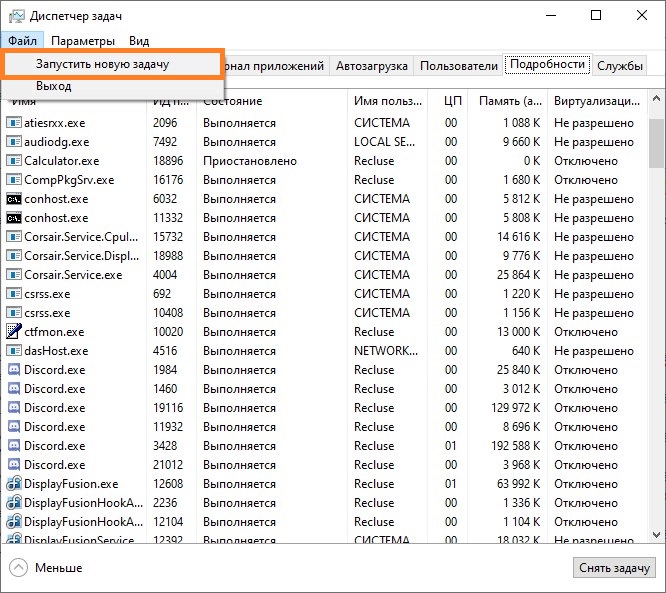This screenshot has width=666, height=593.
Task: Switch to the Службы tab
Action: click(x=620, y=66)
